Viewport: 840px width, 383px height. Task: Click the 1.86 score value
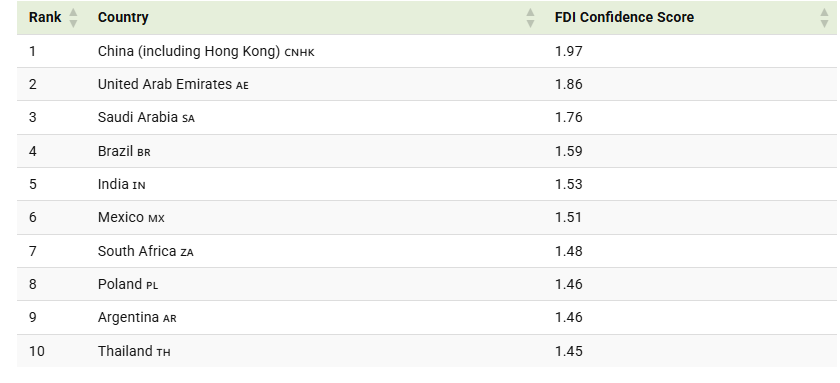[568, 84]
